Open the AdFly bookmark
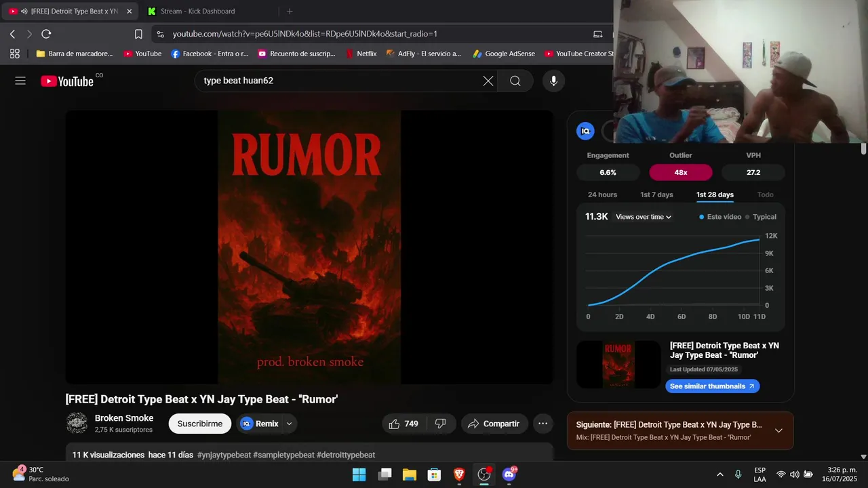The width and height of the screenshot is (868, 488). (x=423, y=54)
